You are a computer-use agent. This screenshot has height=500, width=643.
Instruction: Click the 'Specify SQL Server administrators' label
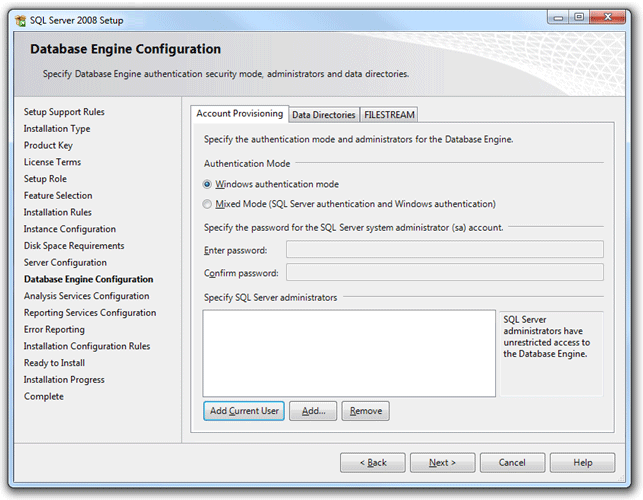point(270,297)
